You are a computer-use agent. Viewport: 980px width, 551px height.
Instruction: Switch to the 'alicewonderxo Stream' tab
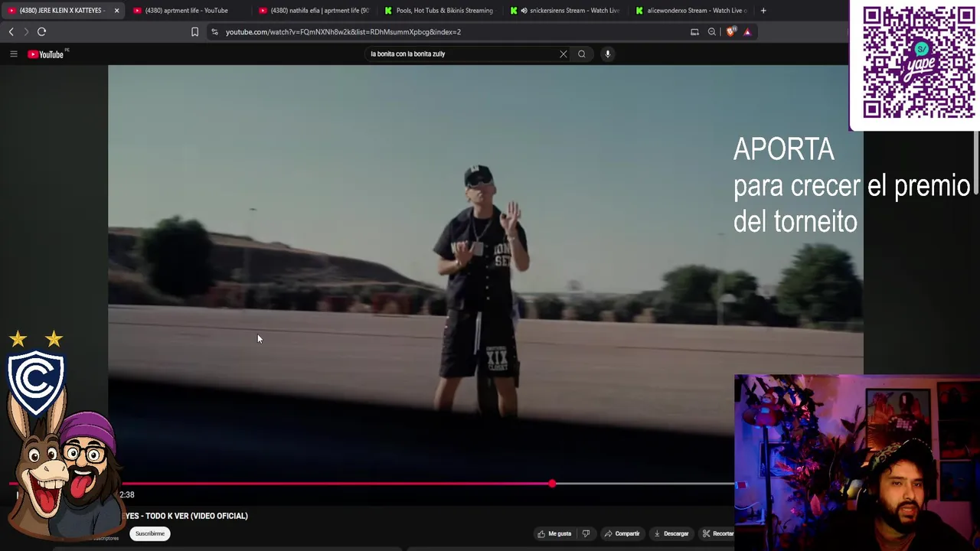point(691,10)
